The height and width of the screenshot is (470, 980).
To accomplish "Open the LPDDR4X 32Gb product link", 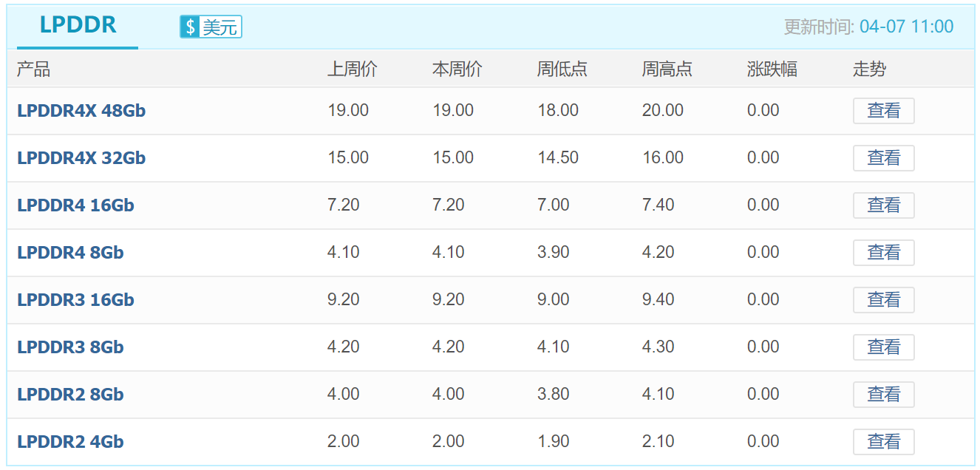I will (81, 158).
